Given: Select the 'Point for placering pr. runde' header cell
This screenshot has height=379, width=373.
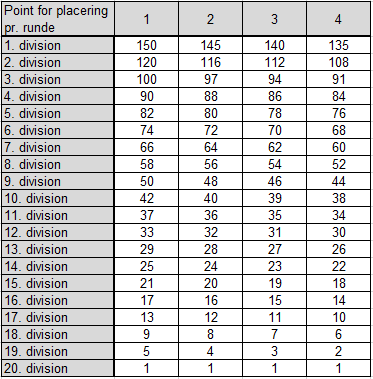Looking at the screenshot, I should [58, 19].
